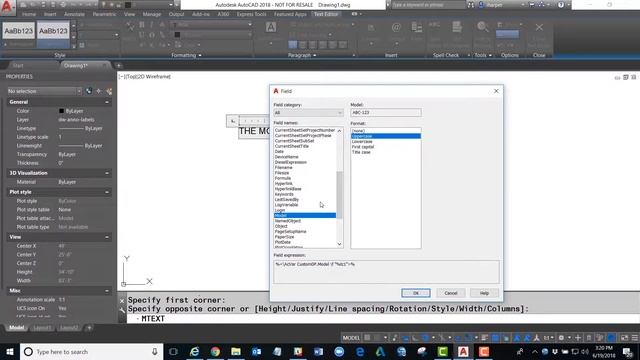The image size is (640, 360).
Task: Click the Quick Select icon in Properties
Action: point(109,91)
